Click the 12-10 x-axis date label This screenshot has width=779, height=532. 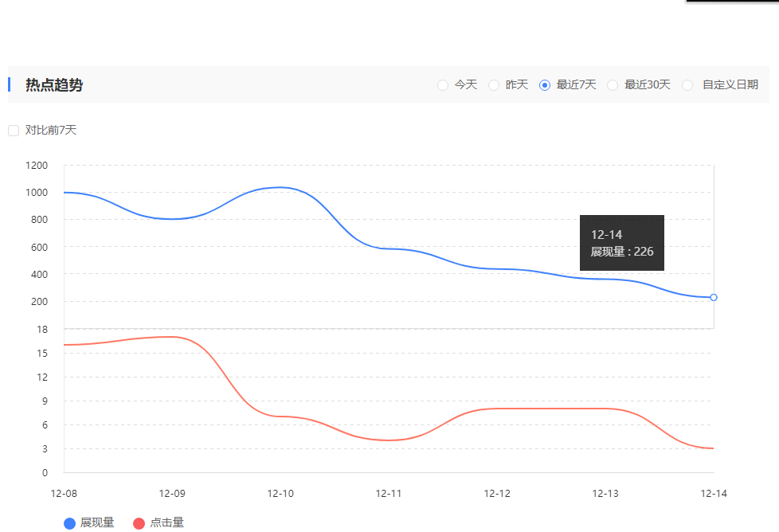pos(280,494)
